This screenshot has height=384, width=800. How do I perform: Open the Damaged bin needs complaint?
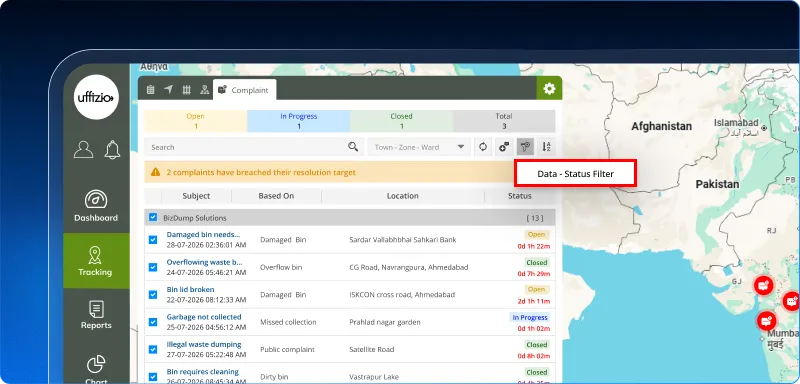click(x=203, y=235)
